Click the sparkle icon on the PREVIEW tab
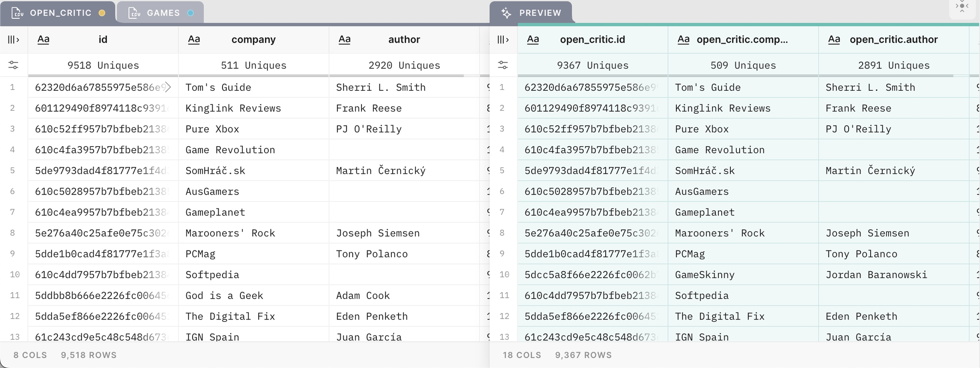 506,13
